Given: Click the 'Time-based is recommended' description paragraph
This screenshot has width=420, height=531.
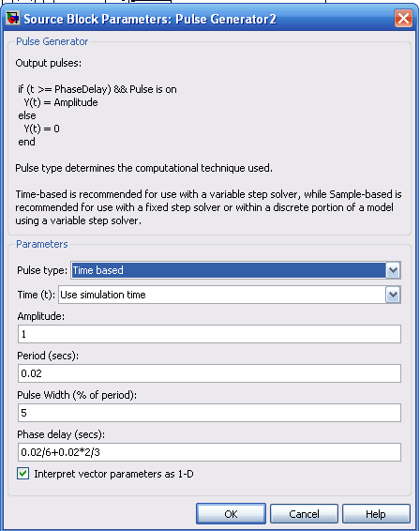Looking at the screenshot, I should pyautogui.click(x=208, y=207).
